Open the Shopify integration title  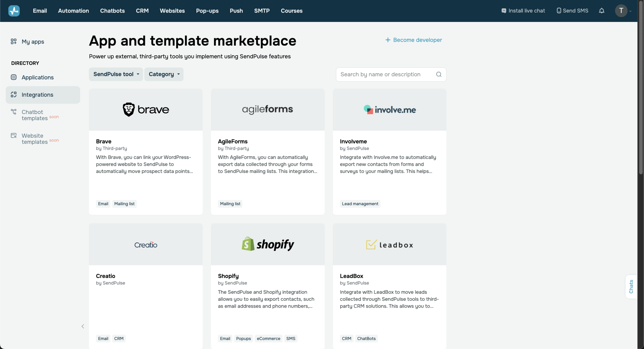click(228, 276)
